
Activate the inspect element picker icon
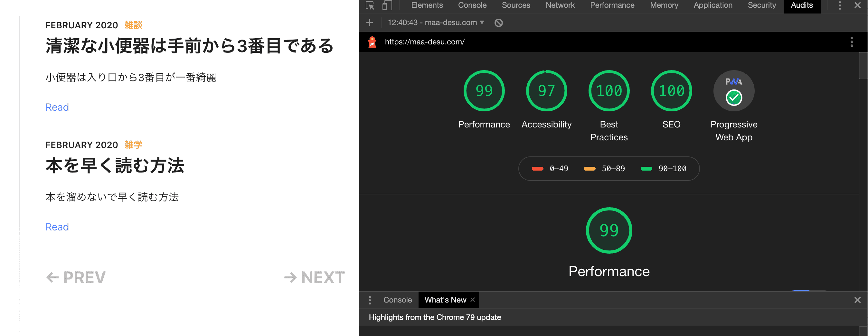(x=370, y=6)
